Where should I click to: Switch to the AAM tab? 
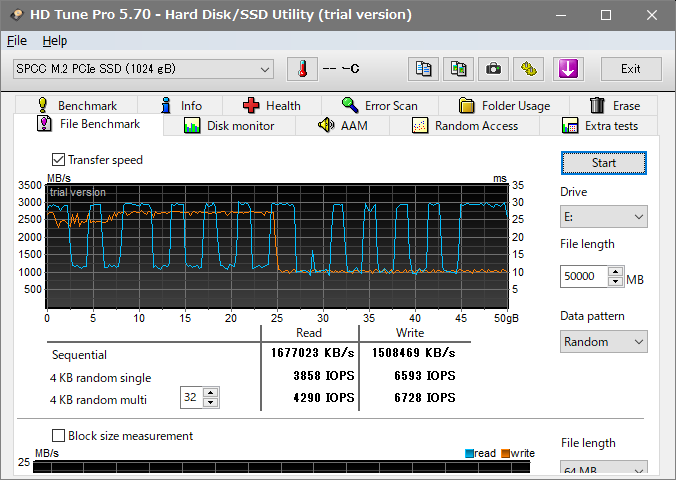click(343, 126)
